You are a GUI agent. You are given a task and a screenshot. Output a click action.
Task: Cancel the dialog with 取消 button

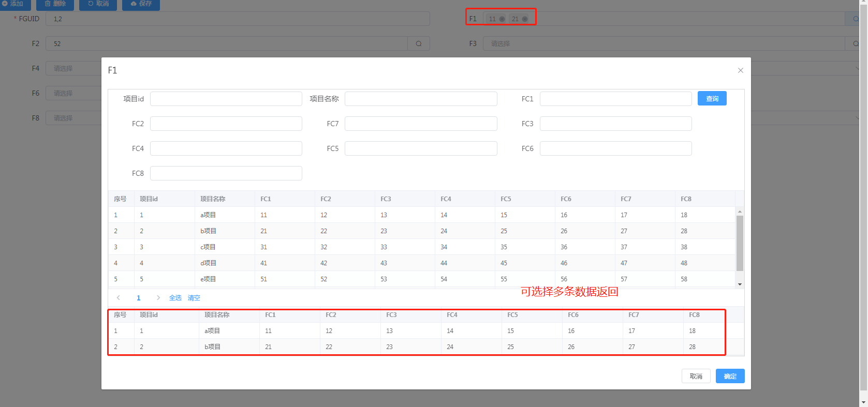tap(696, 376)
